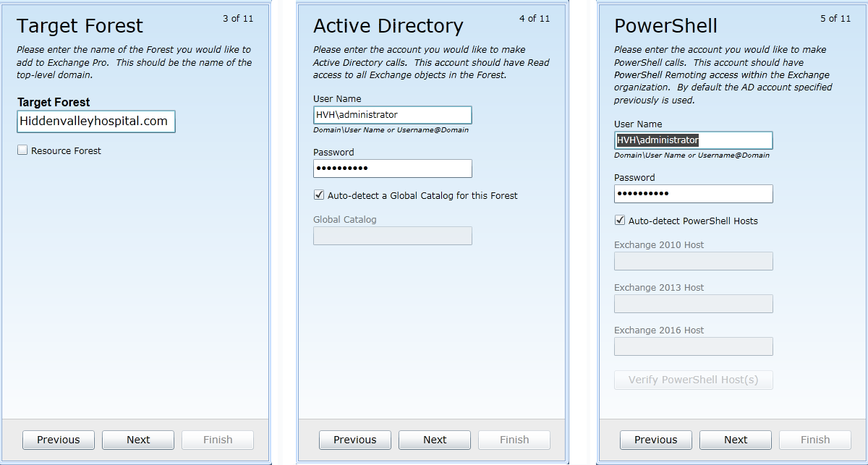Uncheck Auto-detect a Global Catalog for this Forest
The width and height of the screenshot is (868, 465).
point(319,195)
